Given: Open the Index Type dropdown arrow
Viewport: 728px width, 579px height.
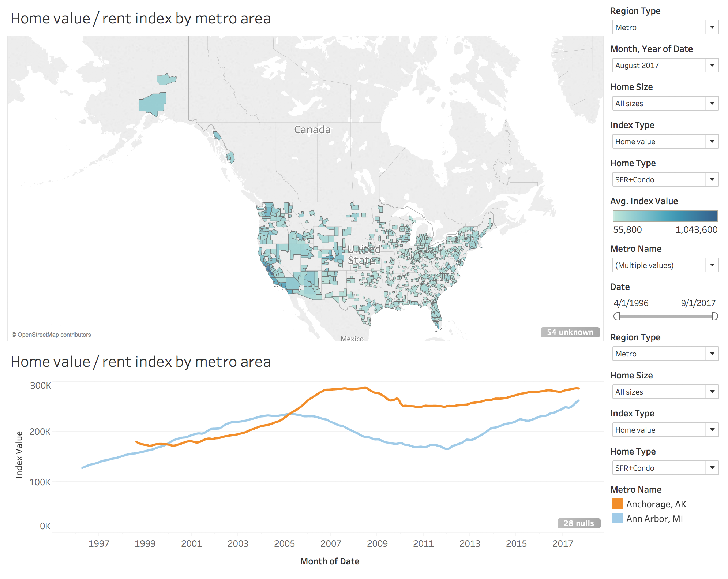Looking at the screenshot, I should (x=712, y=141).
